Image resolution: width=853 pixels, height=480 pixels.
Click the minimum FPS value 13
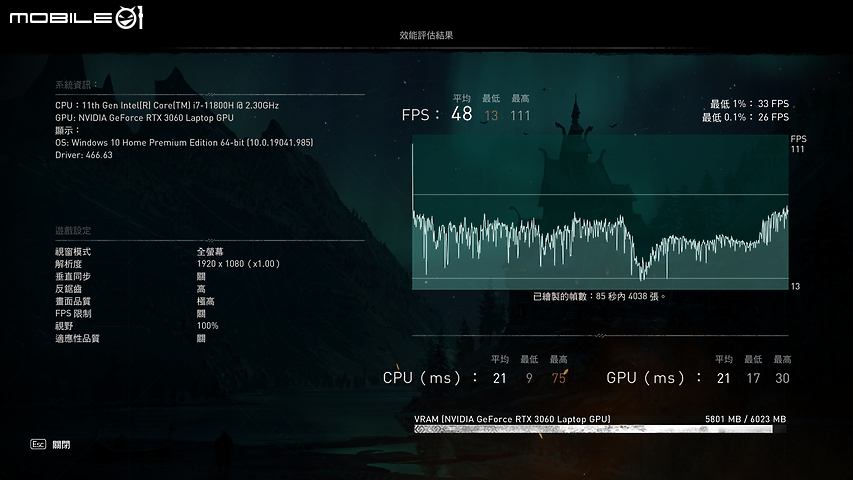coord(491,116)
